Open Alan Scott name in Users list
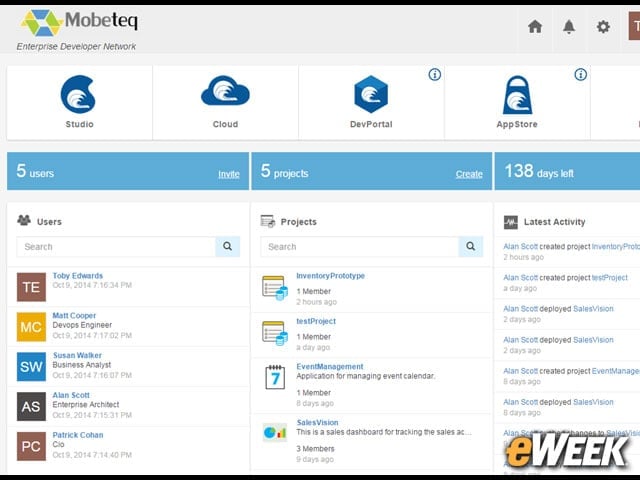 [71, 395]
